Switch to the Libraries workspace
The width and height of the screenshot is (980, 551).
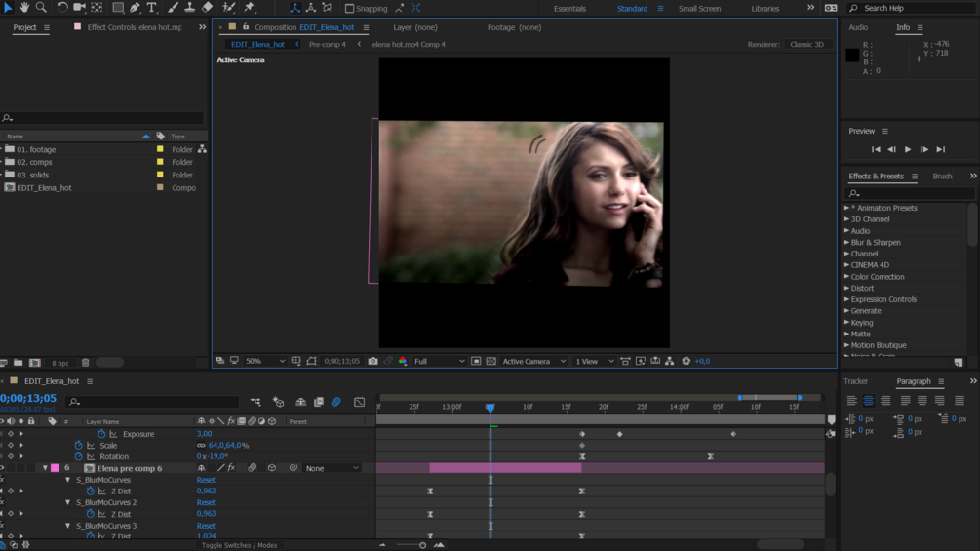pos(765,9)
